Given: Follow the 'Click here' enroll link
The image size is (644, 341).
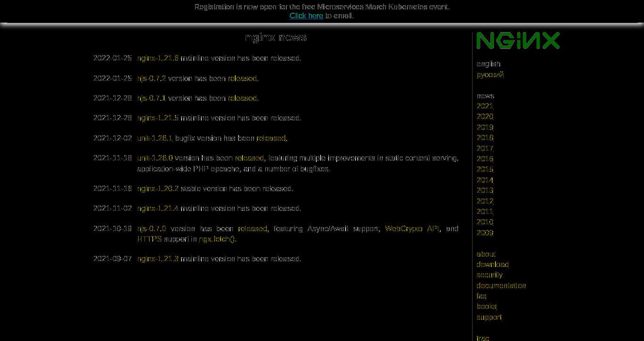Looking at the screenshot, I should (x=306, y=16).
